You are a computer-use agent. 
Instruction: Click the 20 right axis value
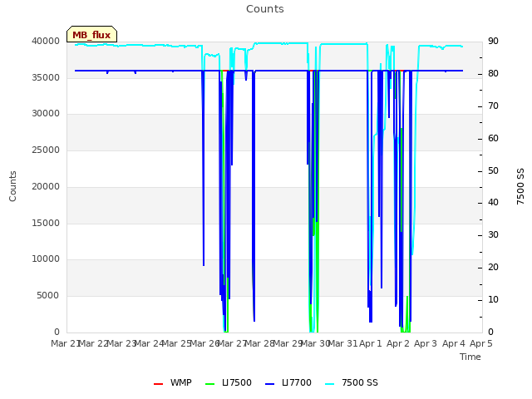pyautogui.click(x=493, y=268)
